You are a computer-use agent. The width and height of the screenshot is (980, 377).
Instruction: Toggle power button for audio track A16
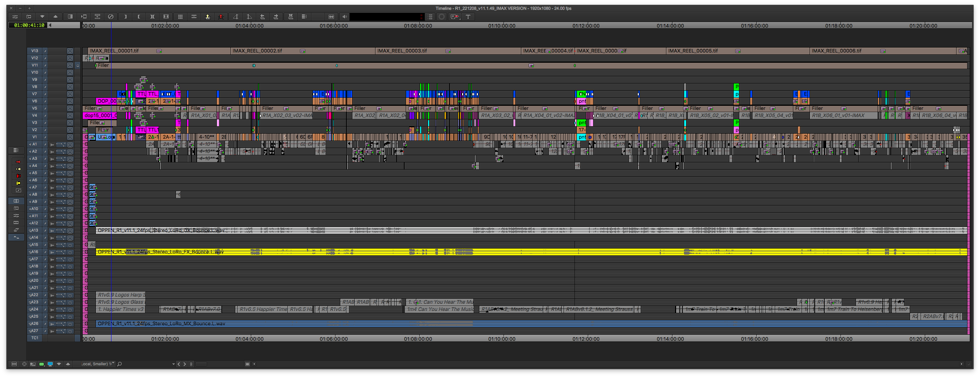click(70, 252)
